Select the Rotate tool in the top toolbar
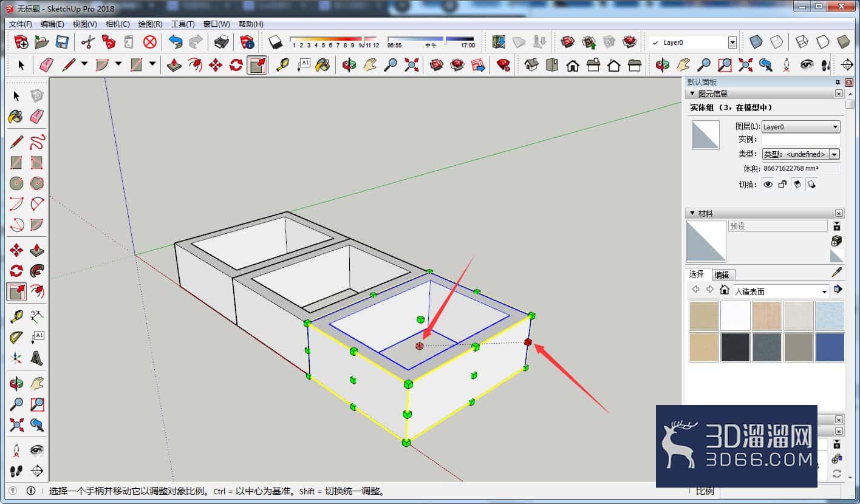The width and height of the screenshot is (860, 504). click(236, 65)
